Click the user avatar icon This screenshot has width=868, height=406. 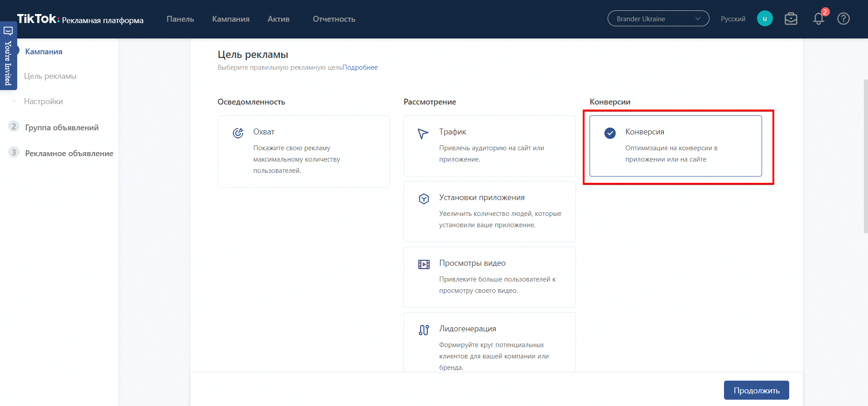pos(765,19)
